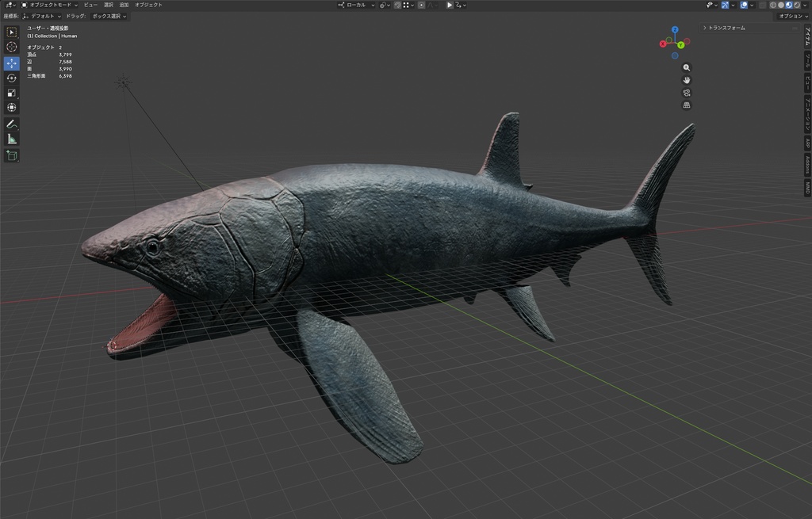Open the 追加 menu
This screenshot has width=812, height=519.
pos(124,6)
